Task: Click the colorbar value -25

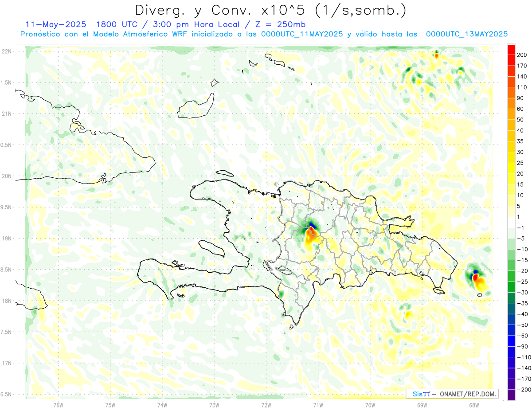Action: tap(522, 282)
